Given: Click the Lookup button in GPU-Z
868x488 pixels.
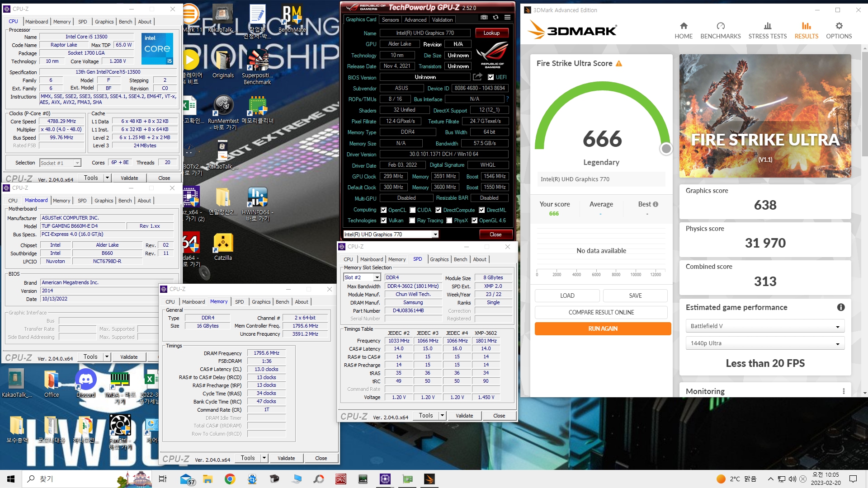Looking at the screenshot, I should click(492, 33).
